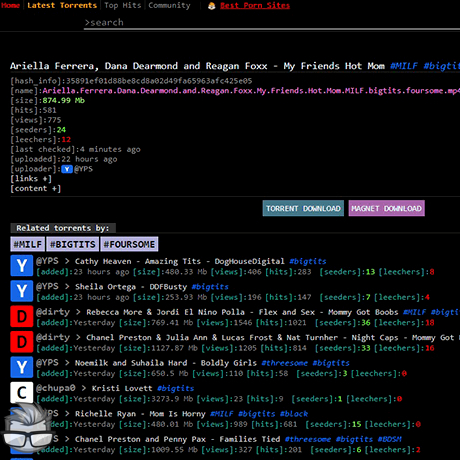Click Y avatar beside Sheila Ortega row
460x460 pixels.
(22, 291)
